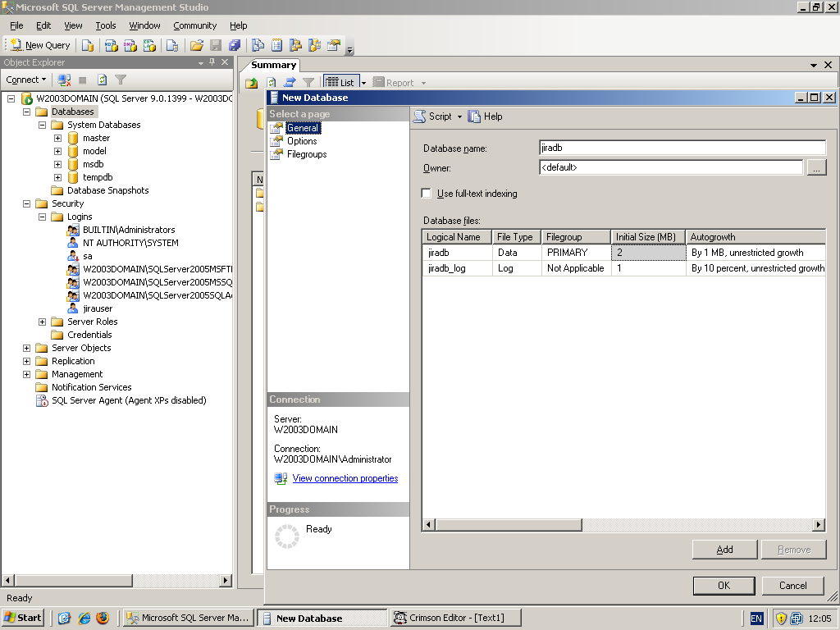Expand the master database node
The height and width of the screenshot is (630, 840).
pyautogui.click(x=58, y=138)
